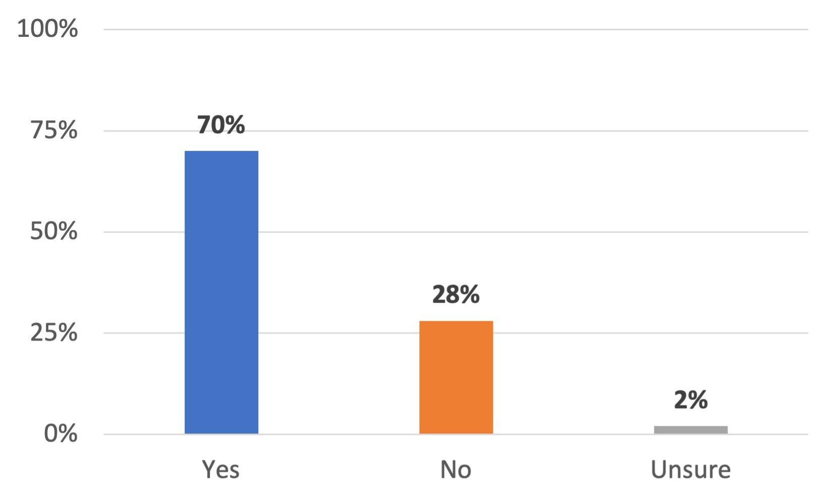Screen dimensions: 837x504
Task: Select the orange No bar
Action: [456, 377]
